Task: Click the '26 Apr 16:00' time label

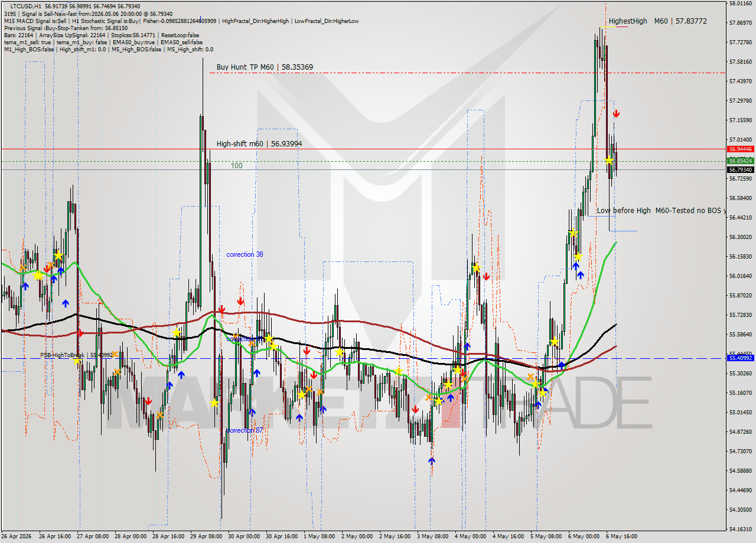Action: point(55,537)
